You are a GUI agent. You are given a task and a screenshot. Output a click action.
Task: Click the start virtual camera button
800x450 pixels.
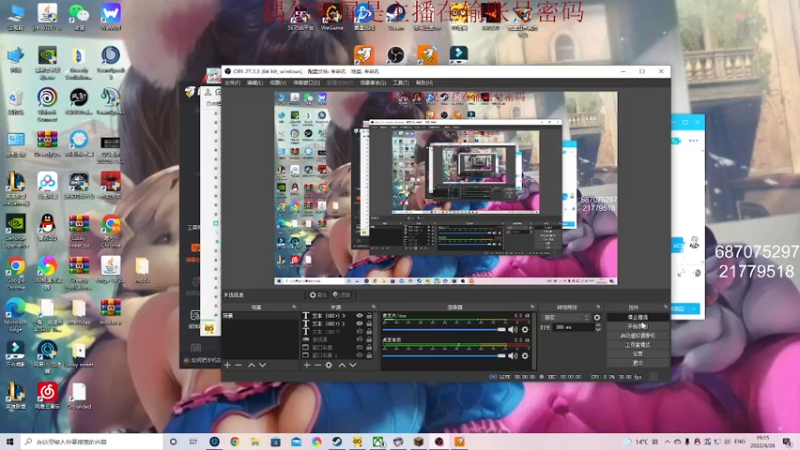638,336
